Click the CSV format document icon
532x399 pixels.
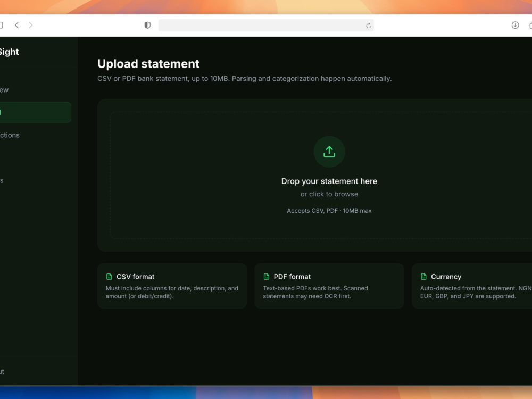(x=109, y=277)
